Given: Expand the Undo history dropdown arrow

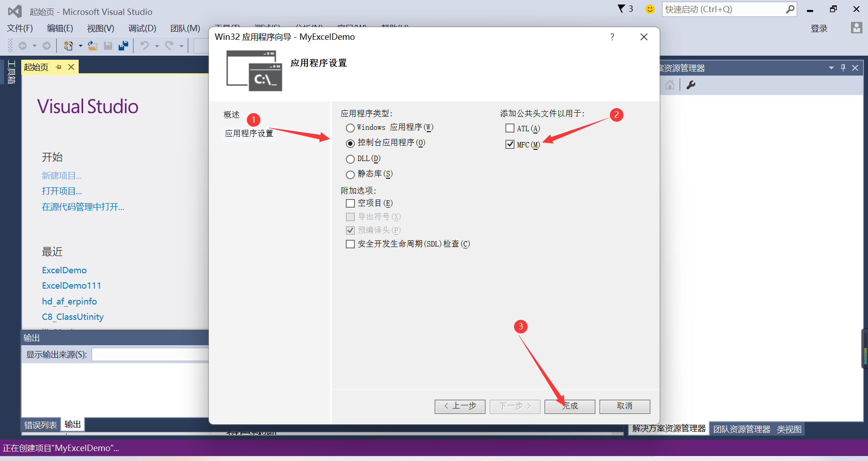Looking at the screenshot, I should coord(157,46).
